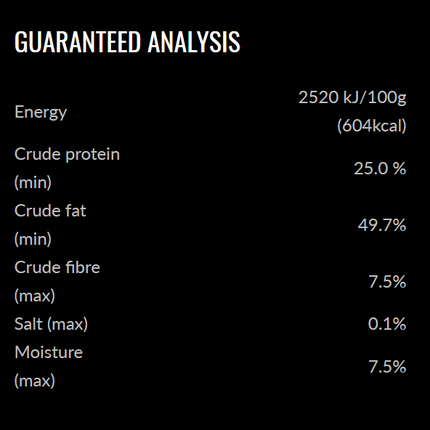This screenshot has width=430, height=430.
Task: Click the 25.0 % protein value
Action: [x=380, y=169]
